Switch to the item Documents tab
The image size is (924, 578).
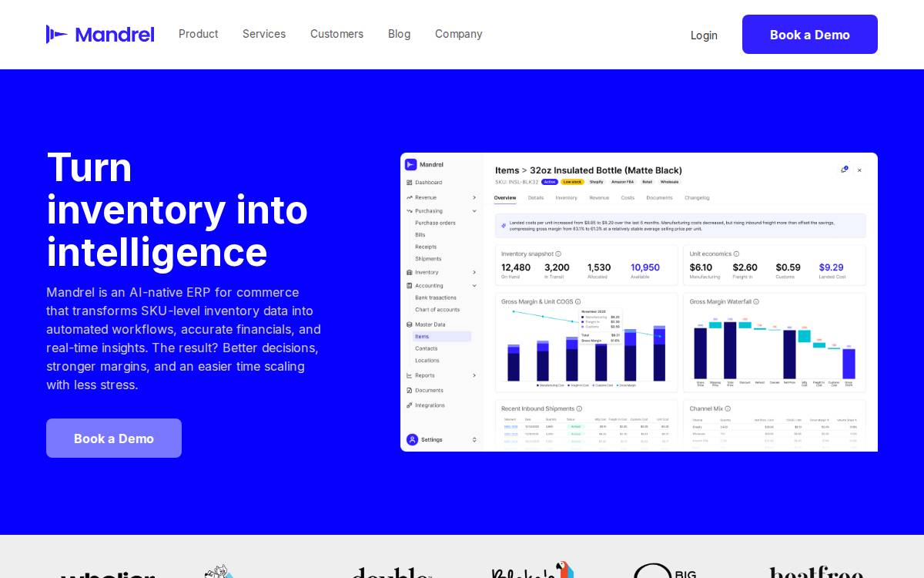coord(659,198)
